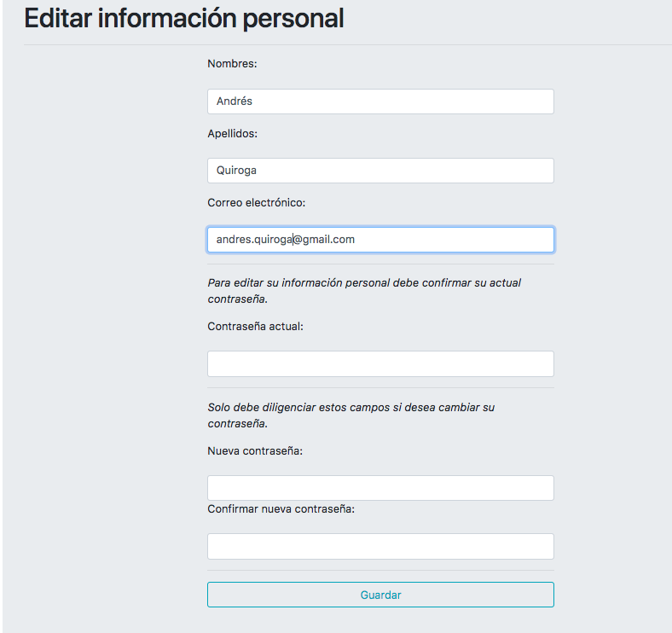The height and width of the screenshot is (633, 672).
Task: Click the 'Contraseña actual:' label
Action: tap(256, 327)
